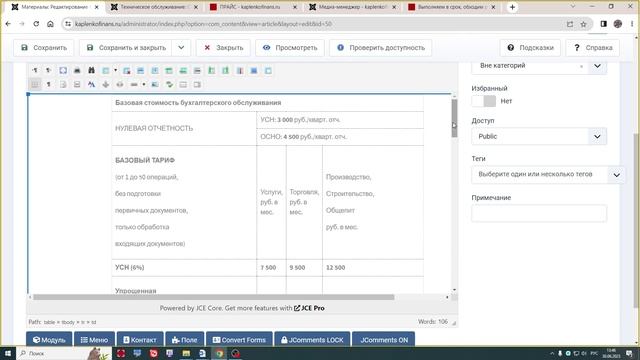Open the Теги tag selection dropdown
640x360 pixels.
point(548,175)
